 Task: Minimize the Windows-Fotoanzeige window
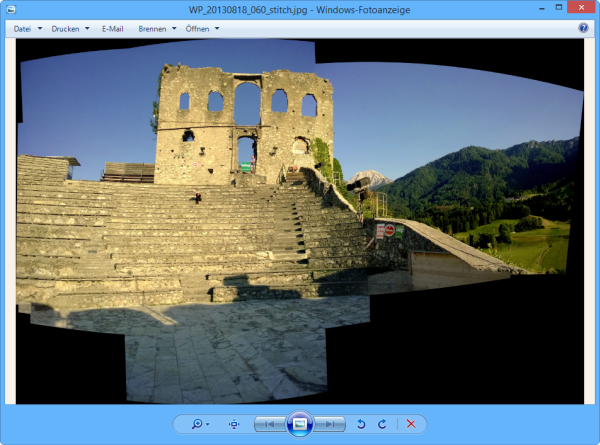click(542, 8)
